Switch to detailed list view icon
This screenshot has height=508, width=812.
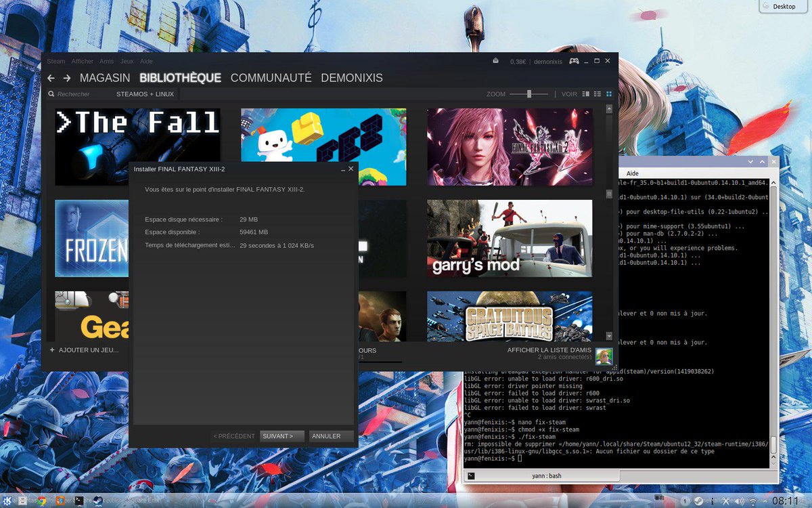point(586,94)
